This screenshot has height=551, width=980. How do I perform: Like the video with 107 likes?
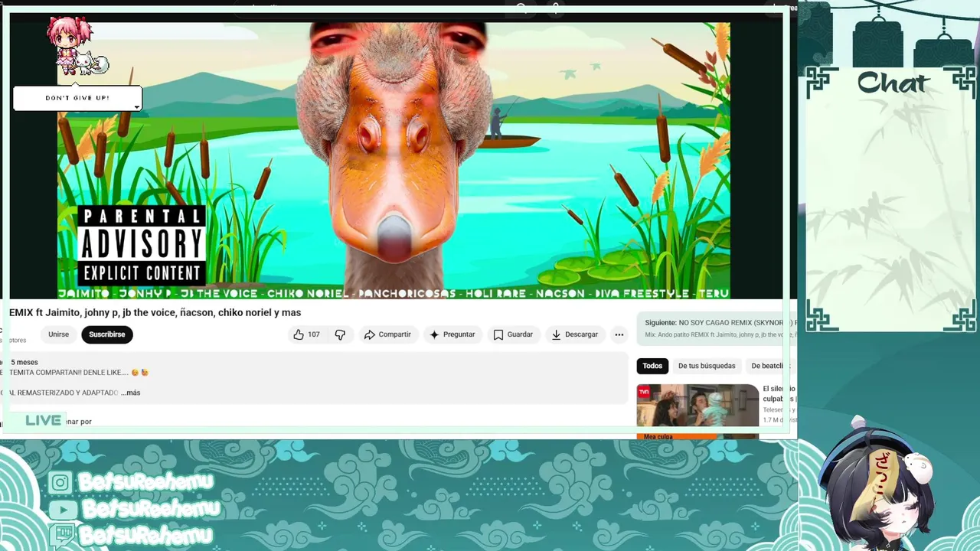306,334
